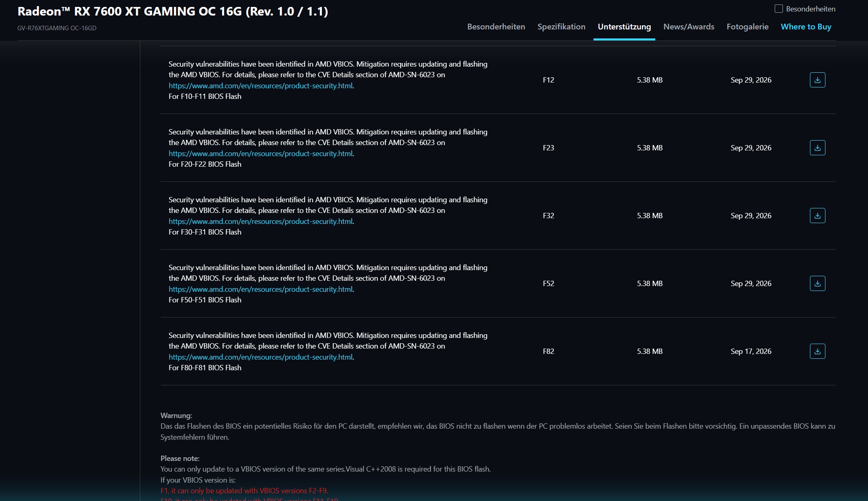Screen dimensions: 868x501
Task: Download the F23 VBIOS file
Action: tap(817, 148)
